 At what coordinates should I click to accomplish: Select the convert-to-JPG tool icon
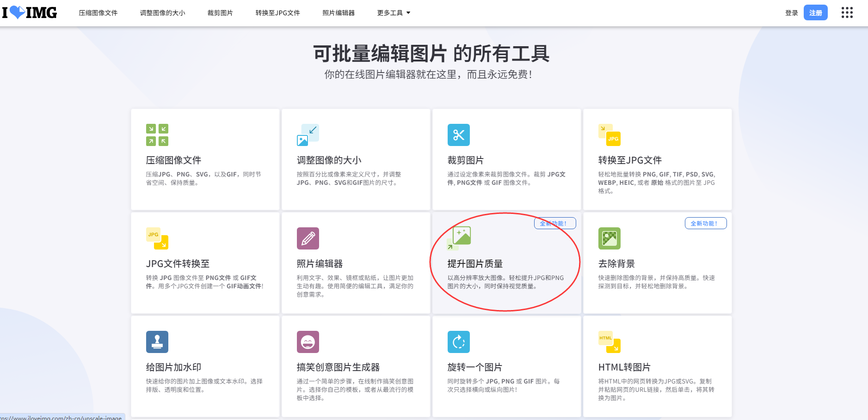click(609, 134)
